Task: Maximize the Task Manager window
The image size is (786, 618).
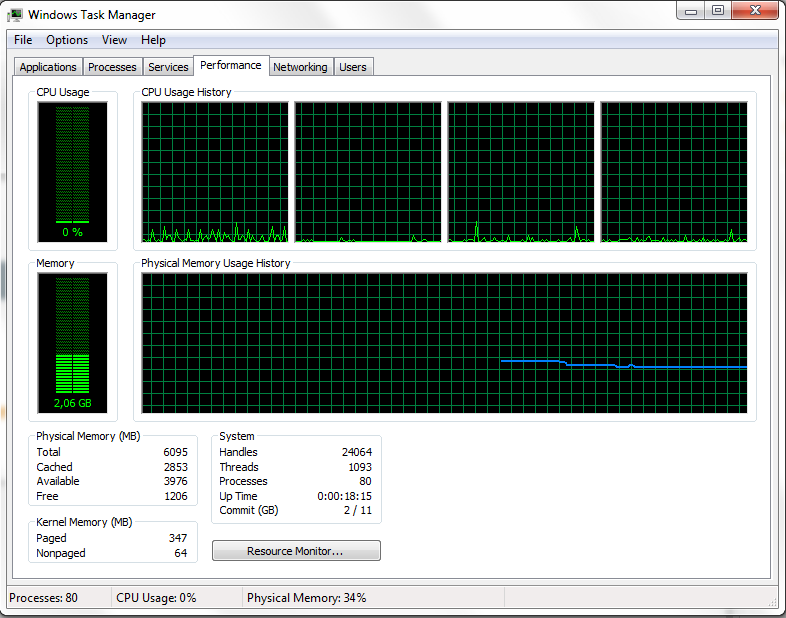Action: point(718,11)
